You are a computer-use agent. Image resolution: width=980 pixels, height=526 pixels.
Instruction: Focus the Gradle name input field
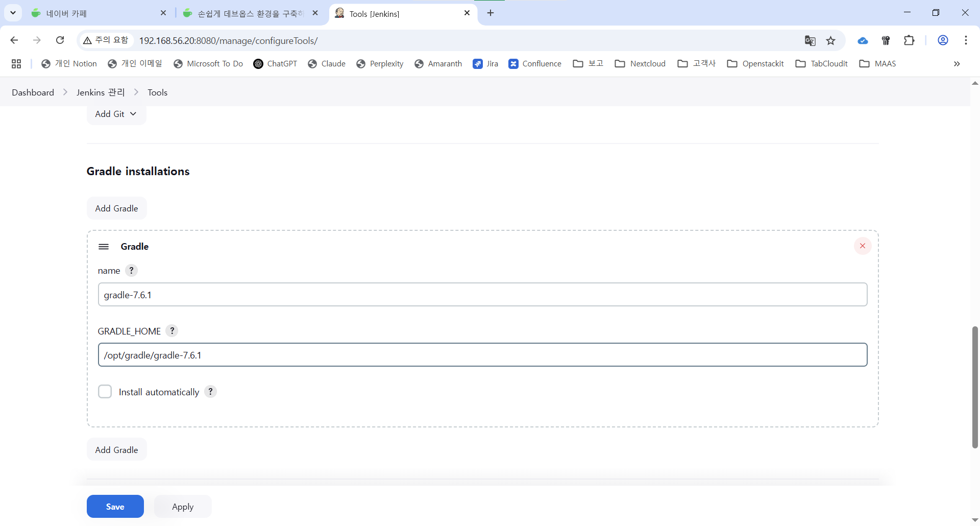point(482,295)
